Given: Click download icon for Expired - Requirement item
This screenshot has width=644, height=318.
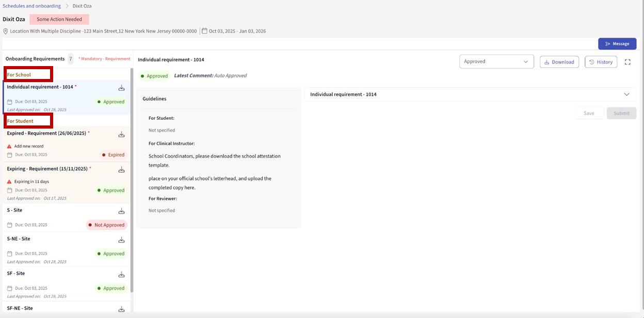Looking at the screenshot, I should 121,134.
